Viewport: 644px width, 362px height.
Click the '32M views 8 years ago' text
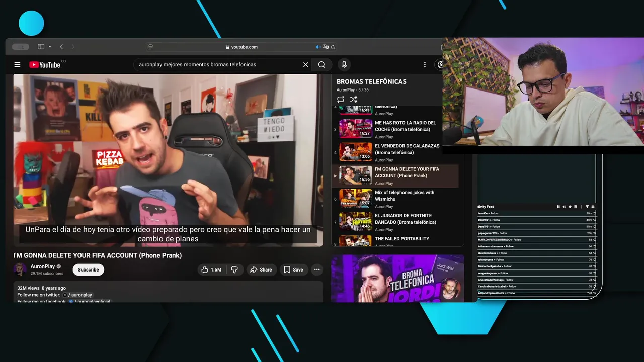click(x=42, y=288)
